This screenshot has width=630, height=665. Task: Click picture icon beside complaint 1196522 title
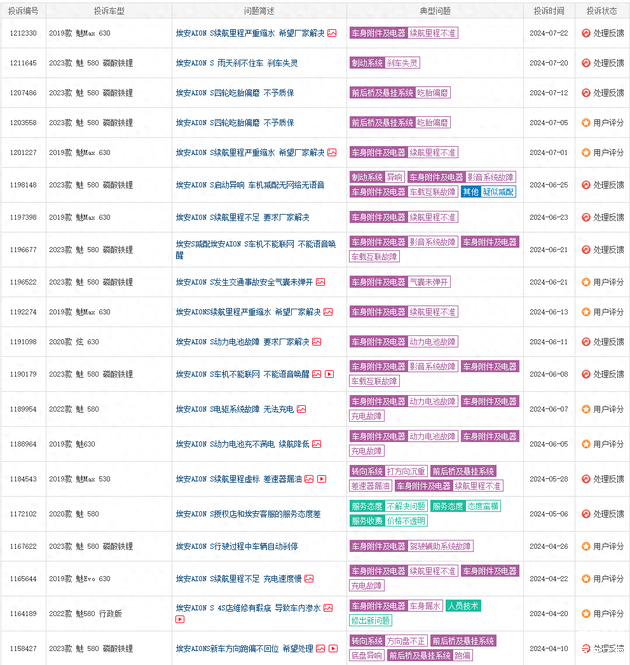[321, 282]
